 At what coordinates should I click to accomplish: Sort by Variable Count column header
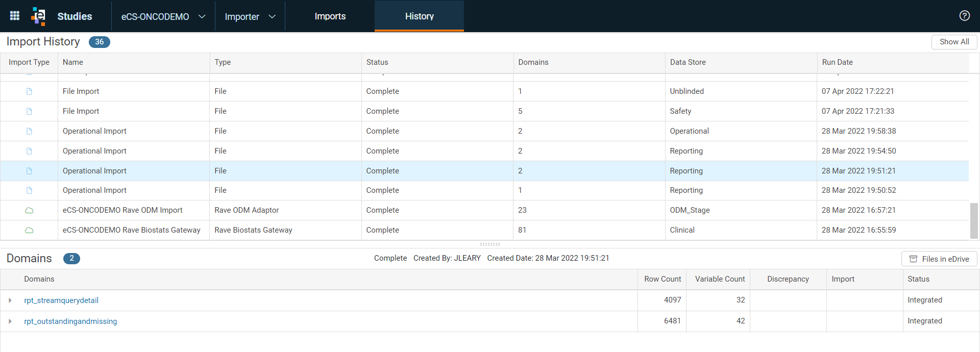[x=719, y=279]
